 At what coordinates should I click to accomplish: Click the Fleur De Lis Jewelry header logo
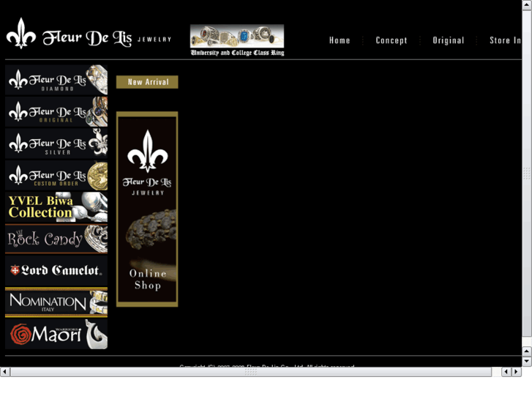click(89, 34)
